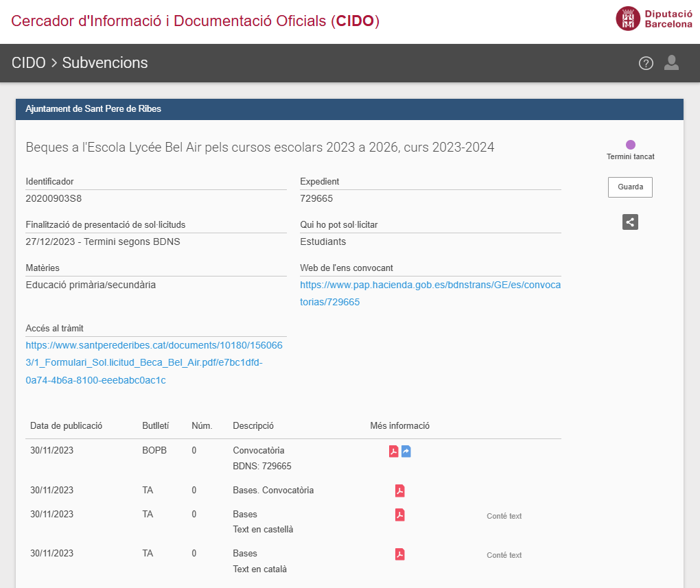The image size is (700, 588).
Task: Click the purple Termini tancat status dot
Action: pos(631,145)
